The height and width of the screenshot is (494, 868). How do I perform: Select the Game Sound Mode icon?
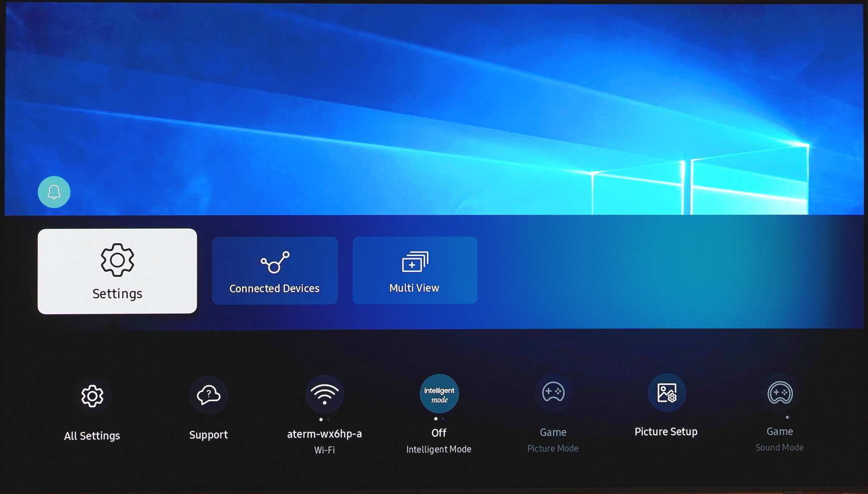(780, 392)
